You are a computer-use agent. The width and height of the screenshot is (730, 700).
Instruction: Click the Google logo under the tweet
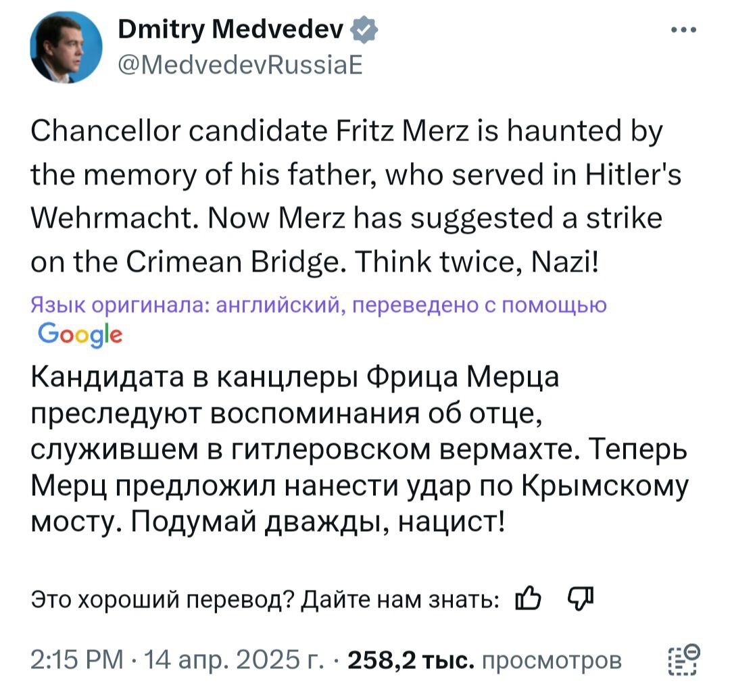[x=80, y=334]
